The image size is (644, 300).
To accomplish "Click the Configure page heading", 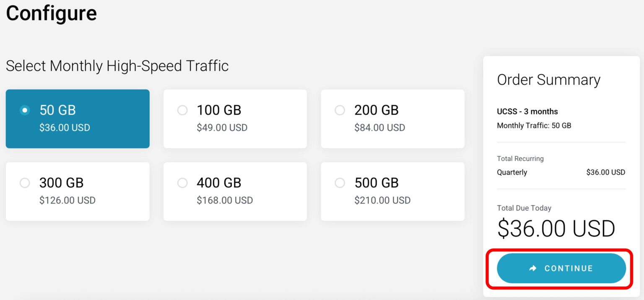I will 51,13.
